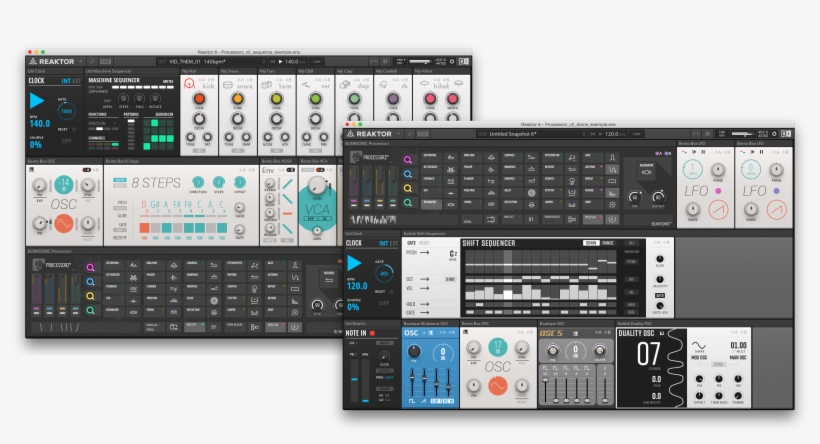
Task: Open the 2 OCT range selector
Action: pyautogui.click(x=450, y=279)
